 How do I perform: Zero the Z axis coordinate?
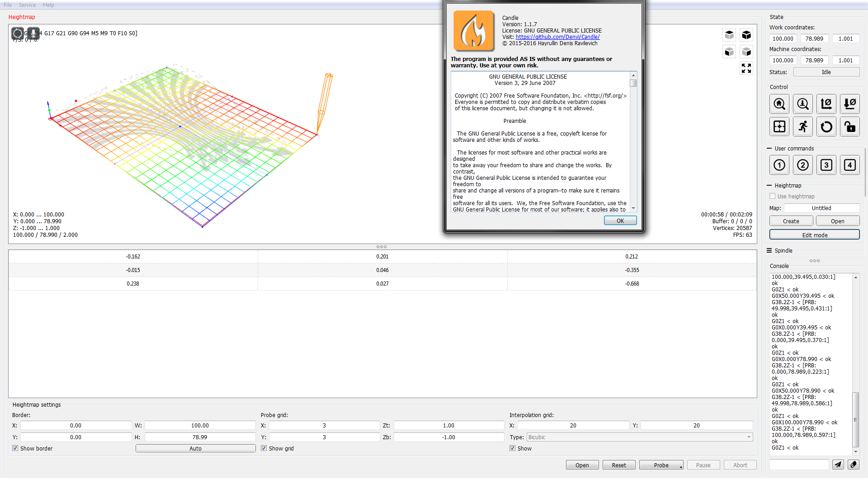click(x=850, y=103)
